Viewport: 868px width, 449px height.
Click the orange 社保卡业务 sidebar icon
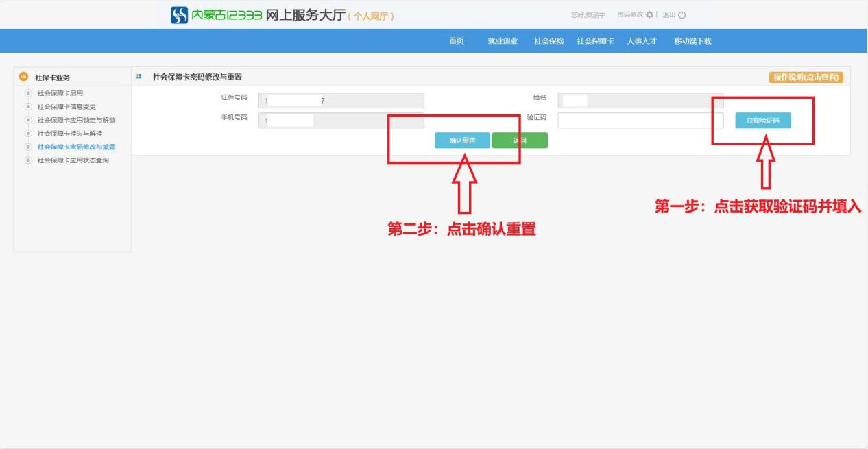coord(24,77)
